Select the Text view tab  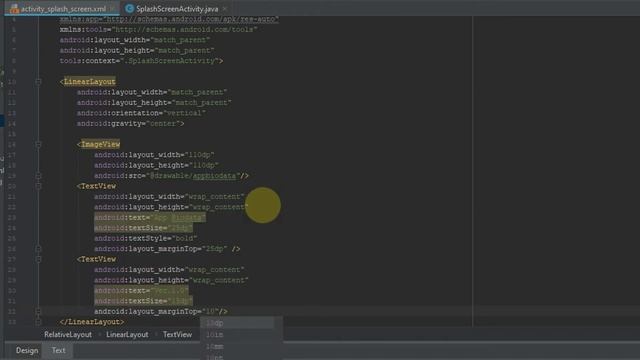(x=58, y=350)
